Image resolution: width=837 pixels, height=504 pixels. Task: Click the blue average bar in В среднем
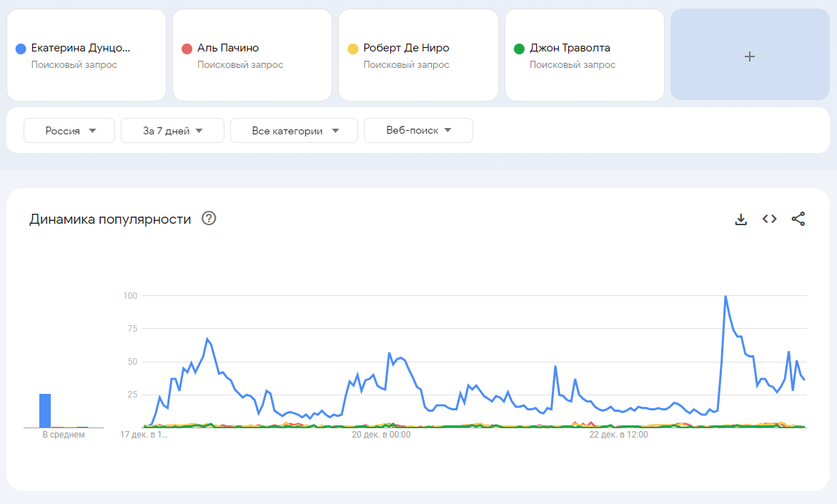45,410
